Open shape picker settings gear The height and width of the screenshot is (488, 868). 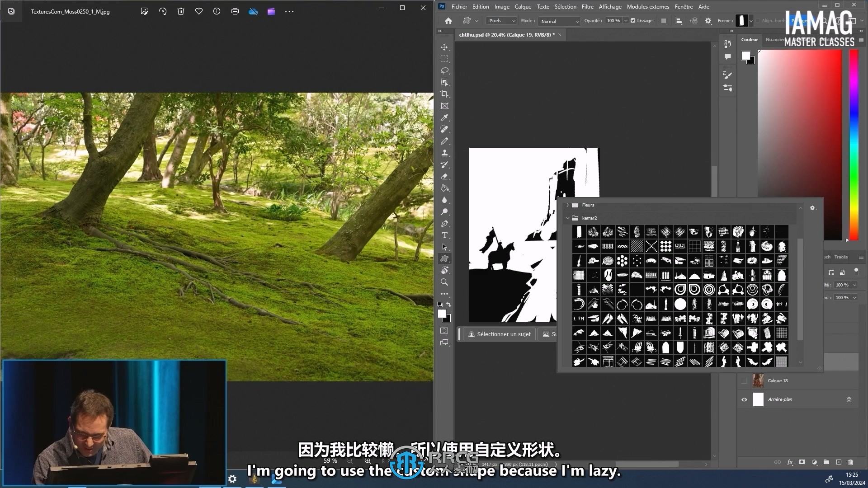point(813,208)
